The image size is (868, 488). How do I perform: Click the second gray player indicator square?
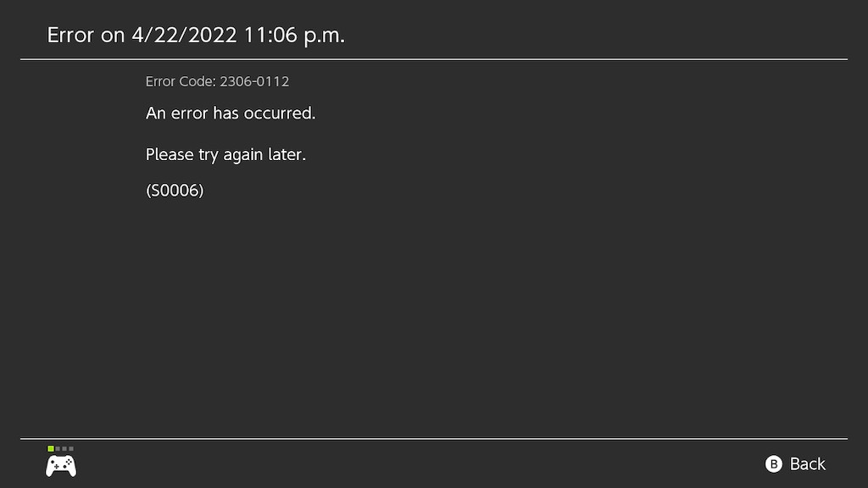coord(58,448)
